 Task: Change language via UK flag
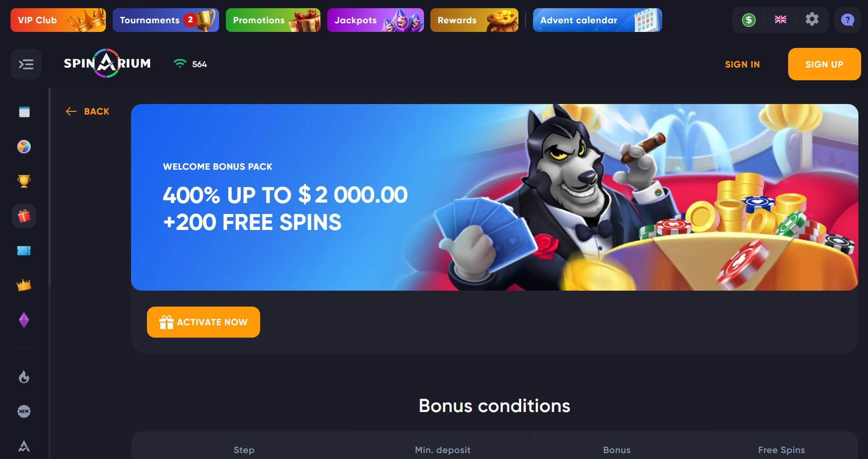tap(780, 20)
